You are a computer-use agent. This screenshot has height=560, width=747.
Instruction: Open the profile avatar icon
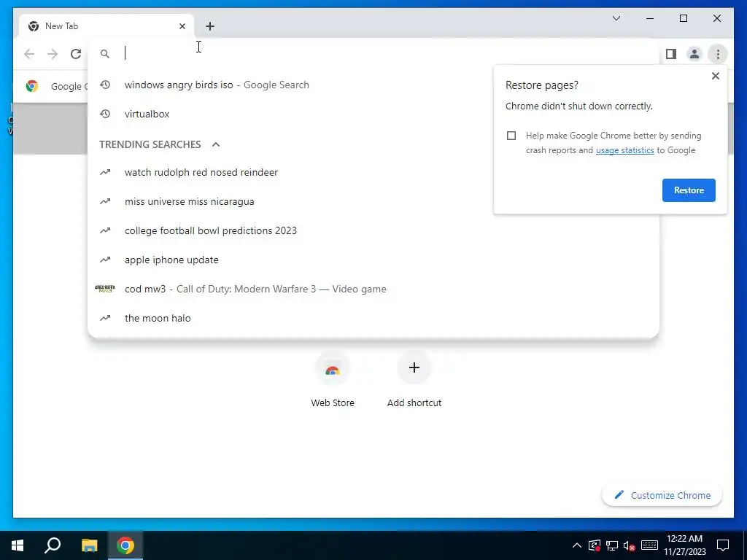[x=694, y=54]
